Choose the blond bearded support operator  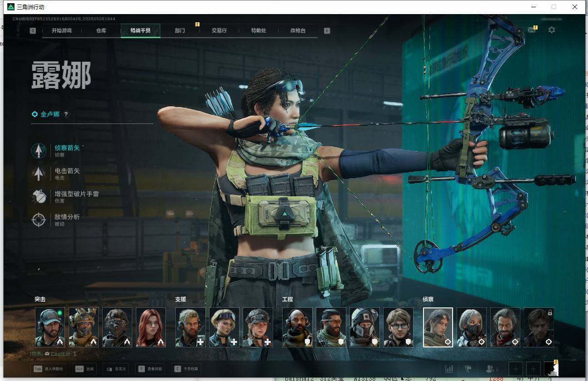click(190, 327)
